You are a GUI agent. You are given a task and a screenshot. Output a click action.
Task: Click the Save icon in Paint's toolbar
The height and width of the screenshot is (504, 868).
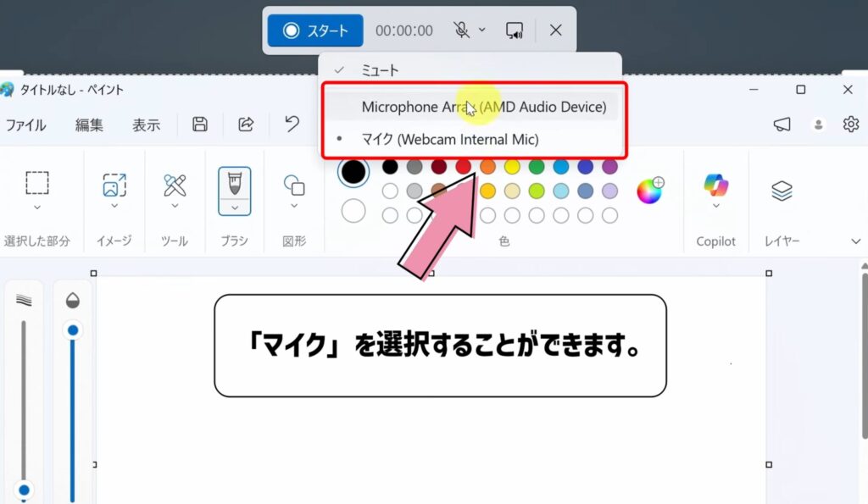[198, 124]
